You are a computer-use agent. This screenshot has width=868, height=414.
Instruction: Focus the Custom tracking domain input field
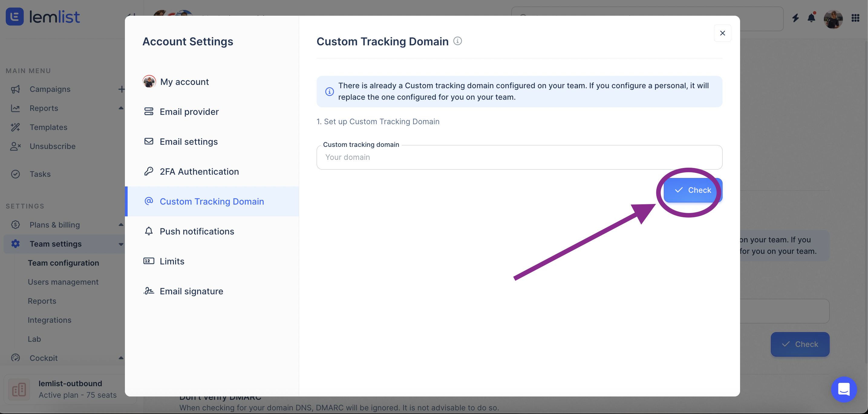(x=519, y=157)
